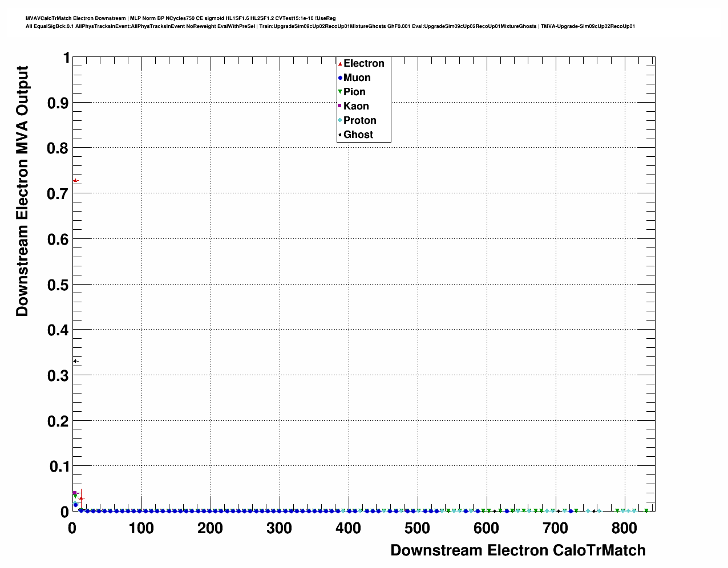Click the Electron legend entry
The width and height of the screenshot is (728, 568).
pyautogui.click(x=361, y=63)
